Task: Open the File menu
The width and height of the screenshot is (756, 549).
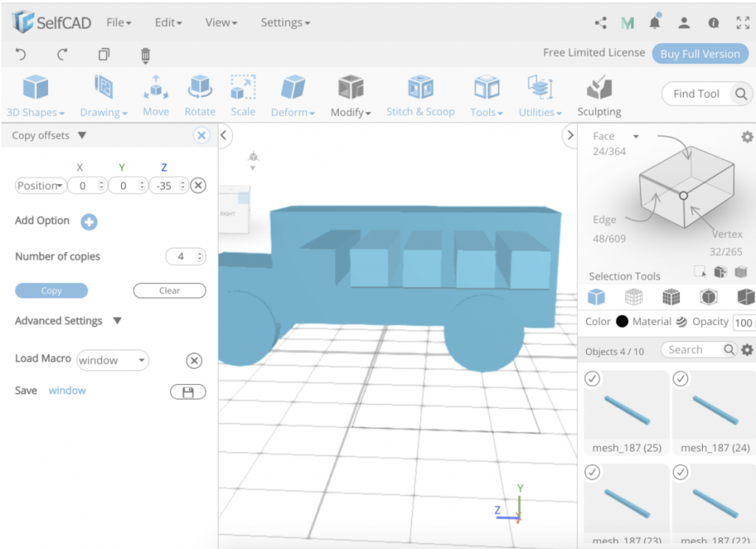Action: pyautogui.click(x=118, y=22)
